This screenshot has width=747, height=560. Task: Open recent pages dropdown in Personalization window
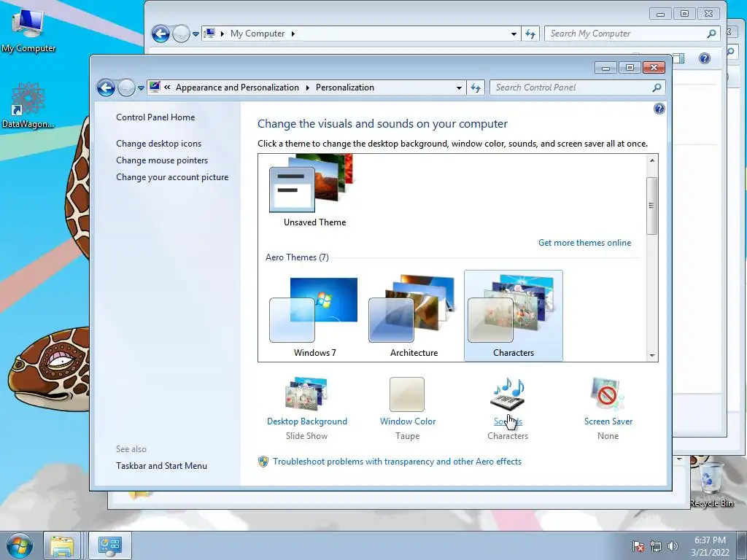[x=141, y=88]
